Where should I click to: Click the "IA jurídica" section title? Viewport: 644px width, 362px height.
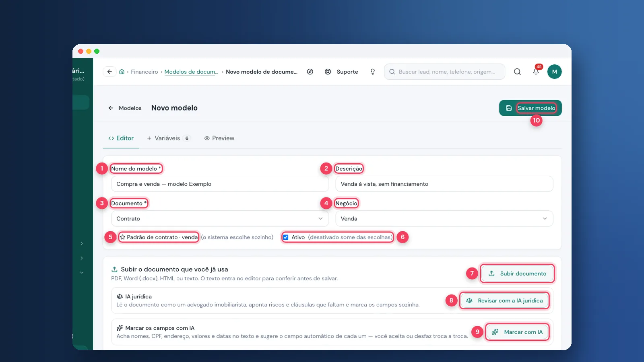coord(138,296)
